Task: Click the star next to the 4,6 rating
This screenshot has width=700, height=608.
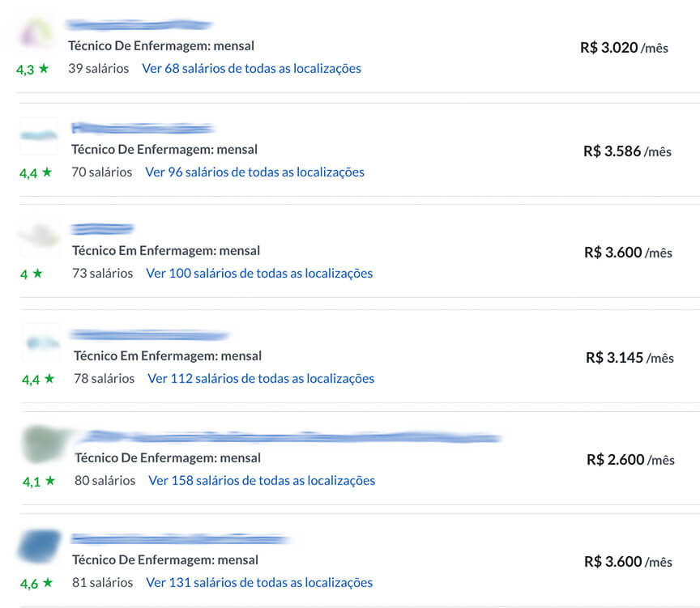Action: 49,582
